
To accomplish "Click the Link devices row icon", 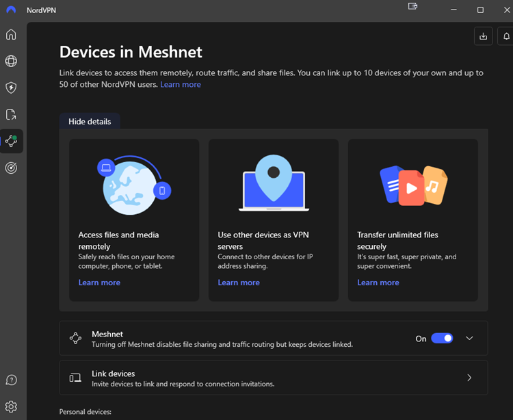I will pyautogui.click(x=75, y=378).
